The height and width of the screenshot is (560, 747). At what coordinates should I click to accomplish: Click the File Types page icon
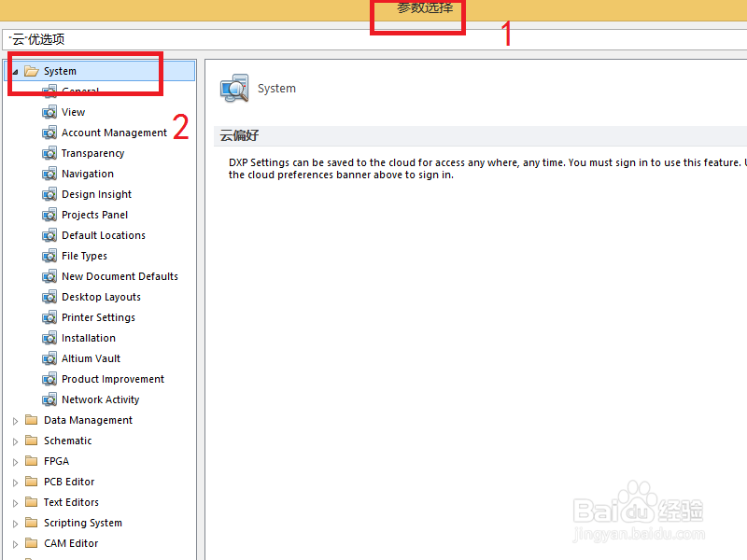[49, 256]
